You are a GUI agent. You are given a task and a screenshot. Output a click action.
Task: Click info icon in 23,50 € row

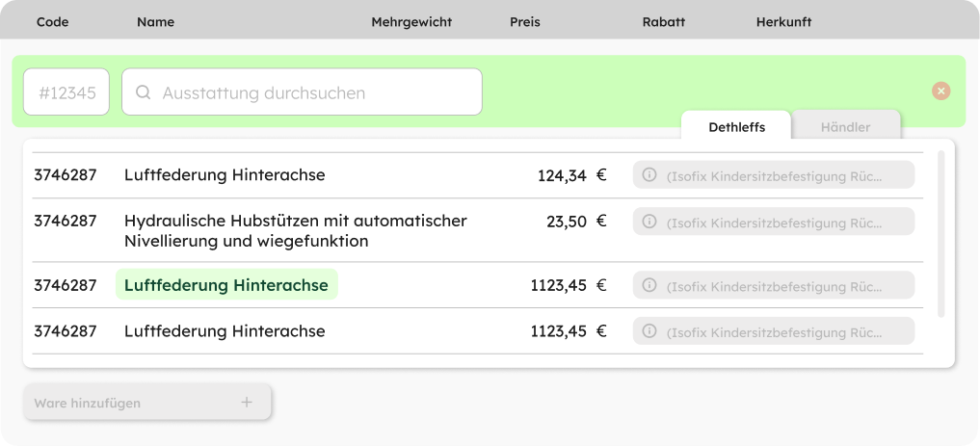pos(649,222)
